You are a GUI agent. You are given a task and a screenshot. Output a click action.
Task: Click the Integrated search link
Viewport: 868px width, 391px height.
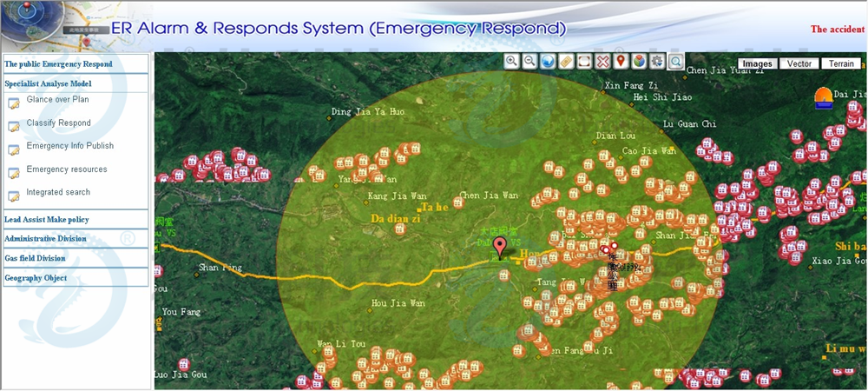(58, 192)
